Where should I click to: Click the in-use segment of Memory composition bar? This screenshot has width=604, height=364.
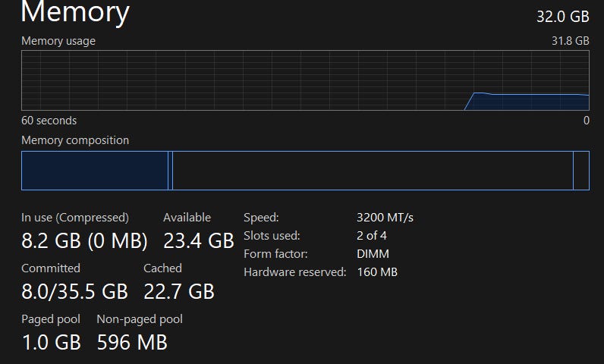pos(94,171)
